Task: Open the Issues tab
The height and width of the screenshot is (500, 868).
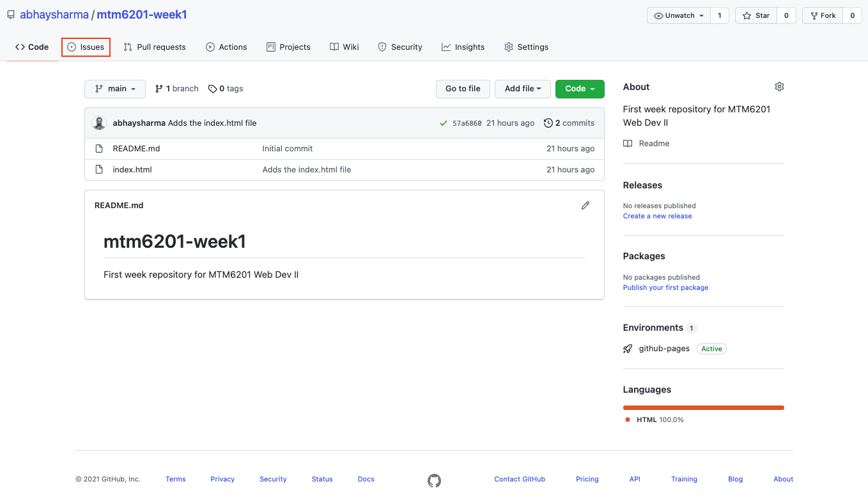Action: click(86, 47)
